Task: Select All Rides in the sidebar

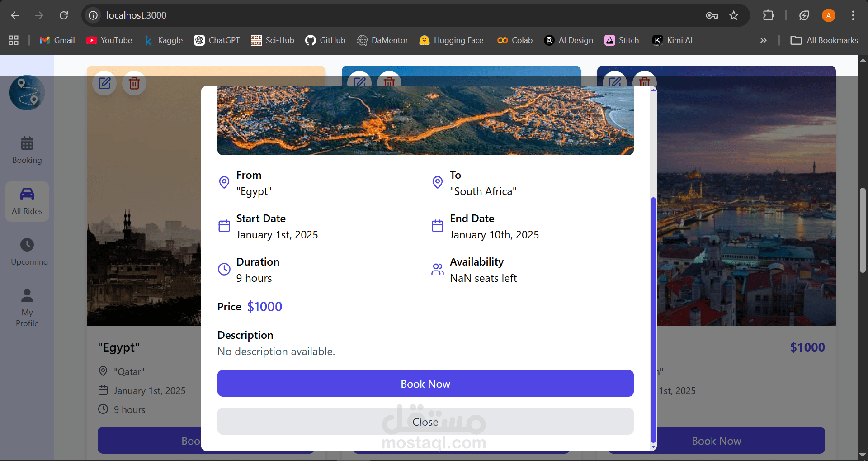Action: pyautogui.click(x=27, y=201)
